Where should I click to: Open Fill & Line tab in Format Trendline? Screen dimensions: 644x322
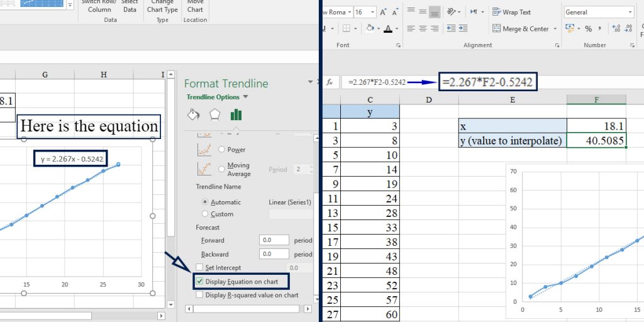193,114
